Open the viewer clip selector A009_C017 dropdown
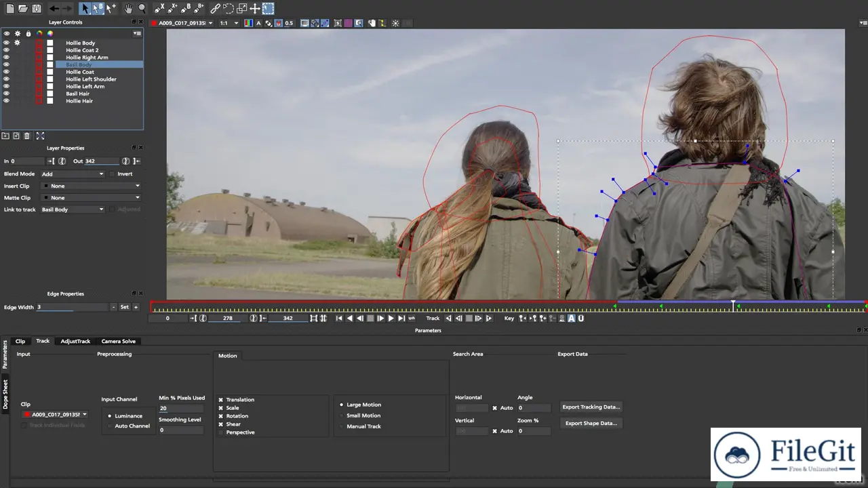The height and width of the screenshot is (488, 868). click(x=182, y=23)
